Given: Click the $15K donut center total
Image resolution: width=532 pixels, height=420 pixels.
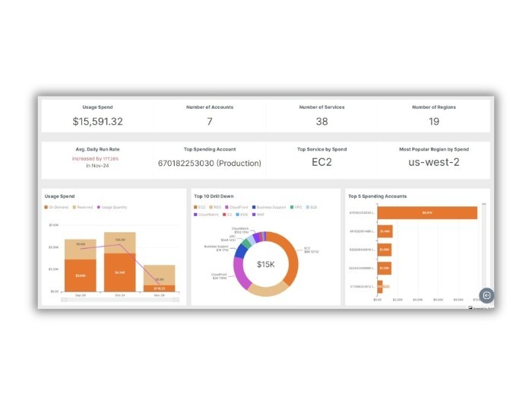Looking at the screenshot, I should [266, 264].
